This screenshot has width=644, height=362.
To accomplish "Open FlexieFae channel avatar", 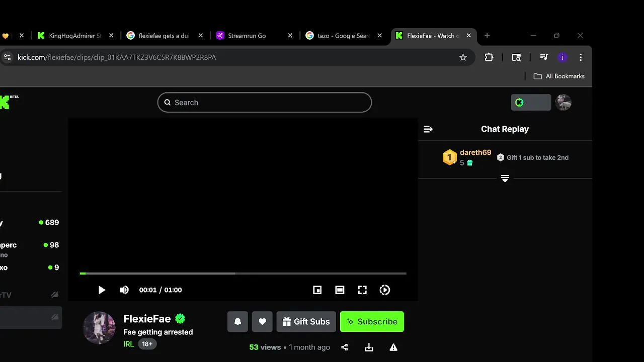I will pyautogui.click(x=99, y=328).
